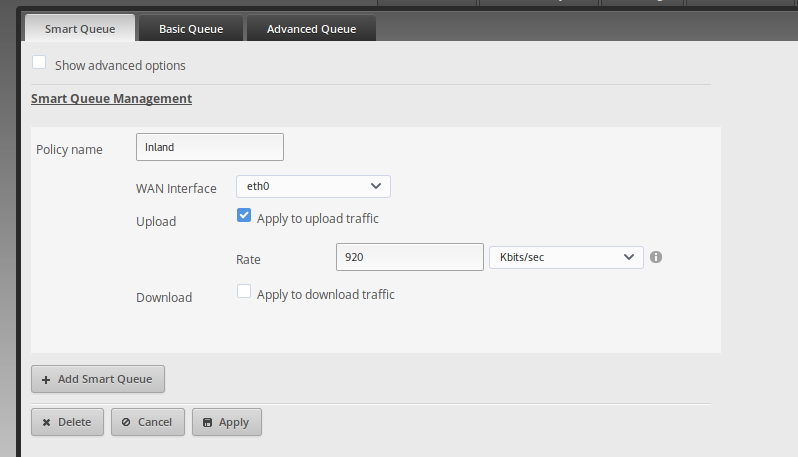Focus the upload Rate field showing 920
The height and width of the screenshot is (457, 798).
coord(410,257)
